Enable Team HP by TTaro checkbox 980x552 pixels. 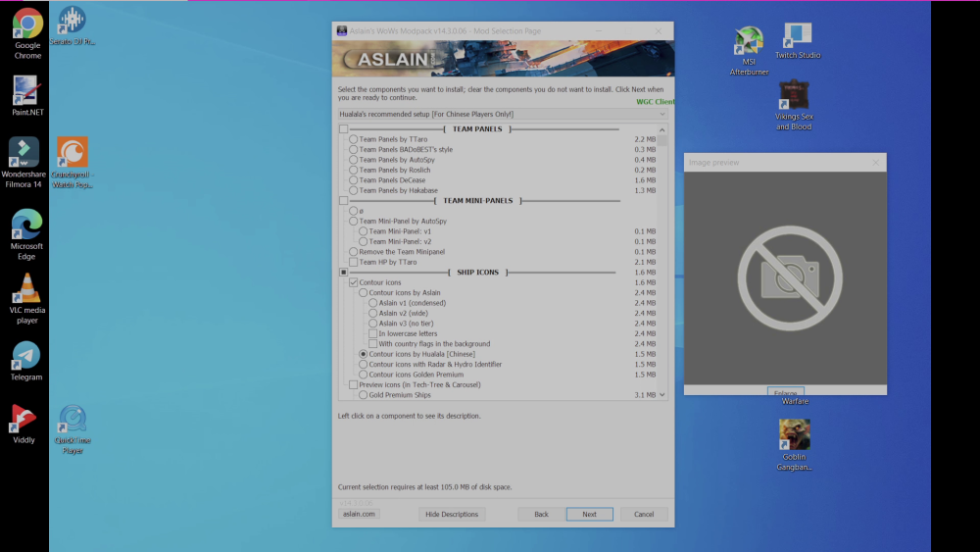[353, 262]
